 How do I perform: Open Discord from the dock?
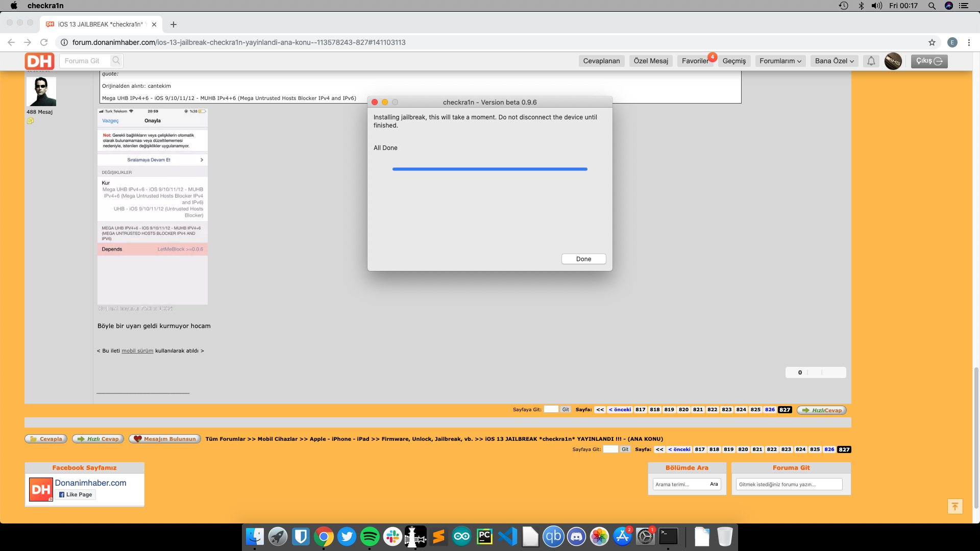coord(576,537)
